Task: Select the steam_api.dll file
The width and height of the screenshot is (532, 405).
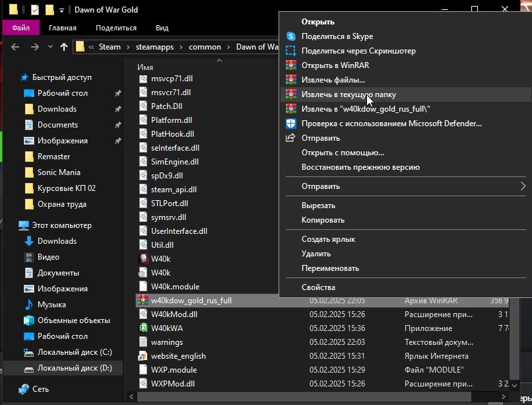Action: pos(174,190)
